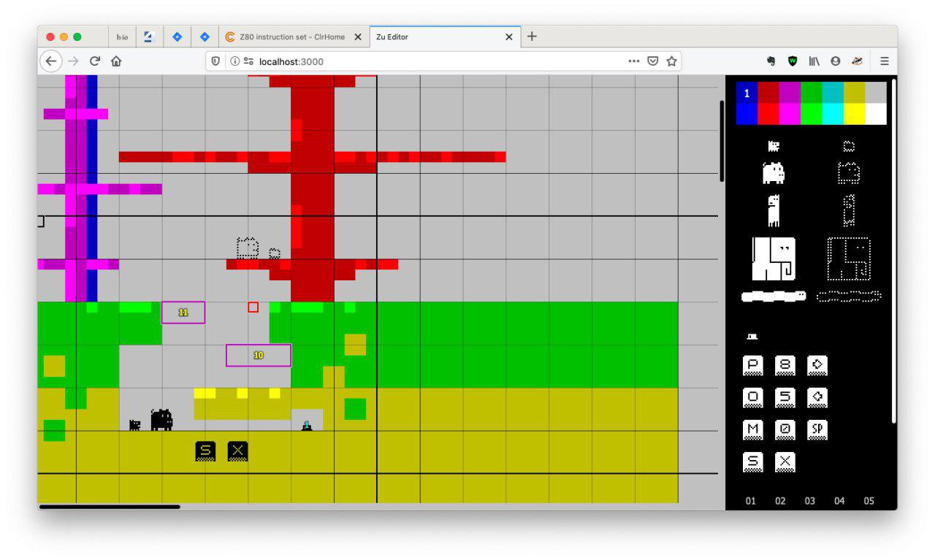
Task: Click the bookmark star in address bar
Action: (x=671, y=61)
